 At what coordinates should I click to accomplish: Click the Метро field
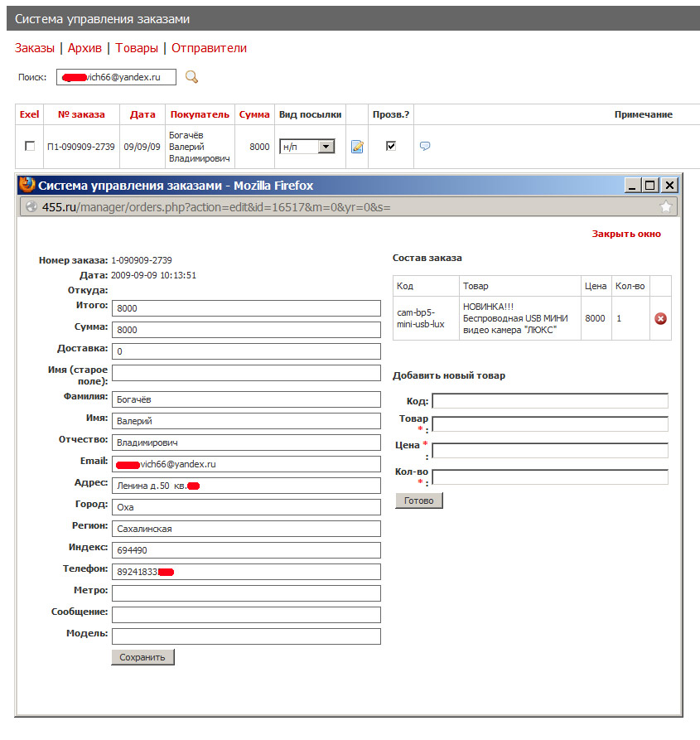(x=246, y=593)
